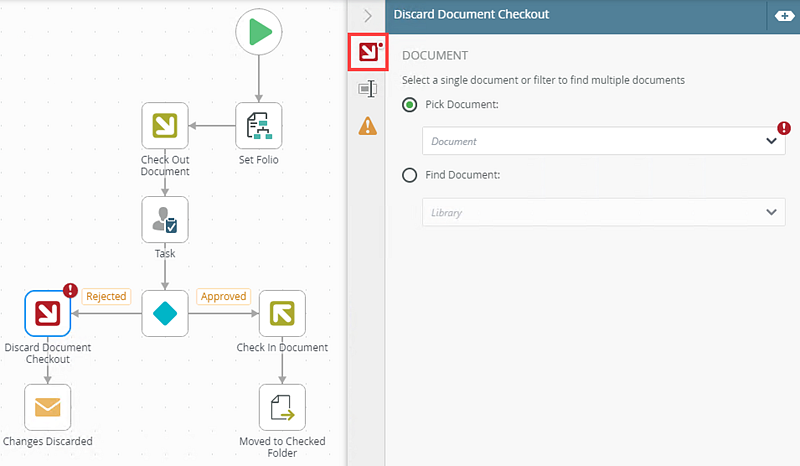This screenshot has width=800, height=466.
Task: Select the decision diamond node
Action: [x=165, y=313]
